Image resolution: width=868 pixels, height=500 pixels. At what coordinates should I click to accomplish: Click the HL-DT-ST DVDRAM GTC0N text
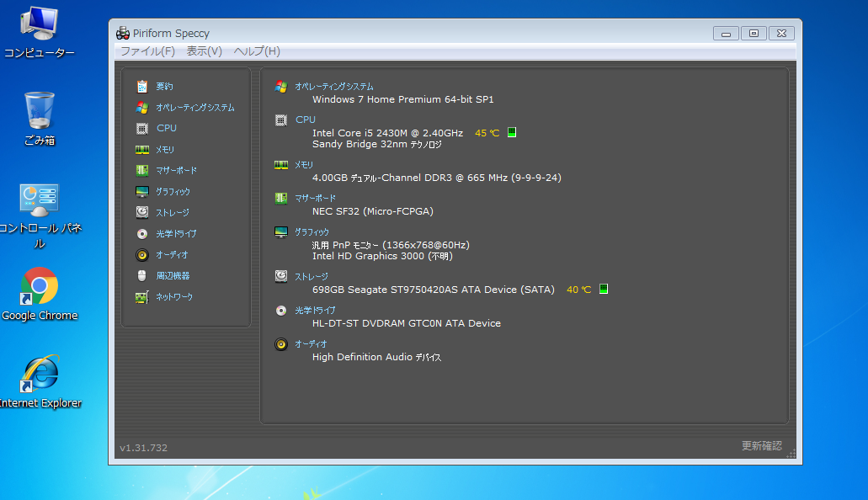click(x=407, y=323)
